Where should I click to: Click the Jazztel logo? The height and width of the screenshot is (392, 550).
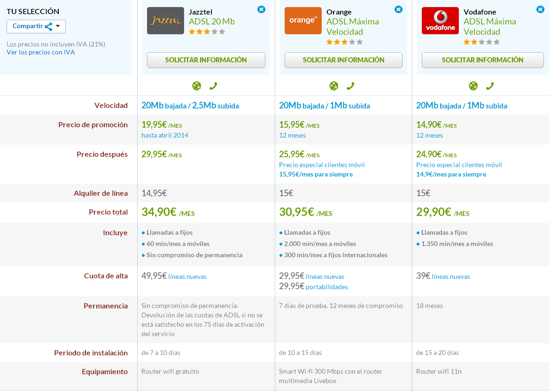[165, 21]
